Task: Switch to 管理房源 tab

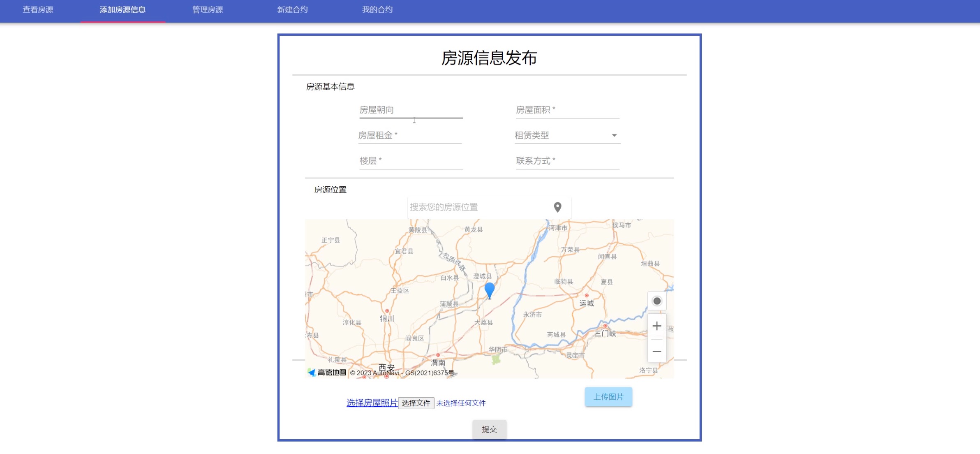Action: (x=208, y=9)
